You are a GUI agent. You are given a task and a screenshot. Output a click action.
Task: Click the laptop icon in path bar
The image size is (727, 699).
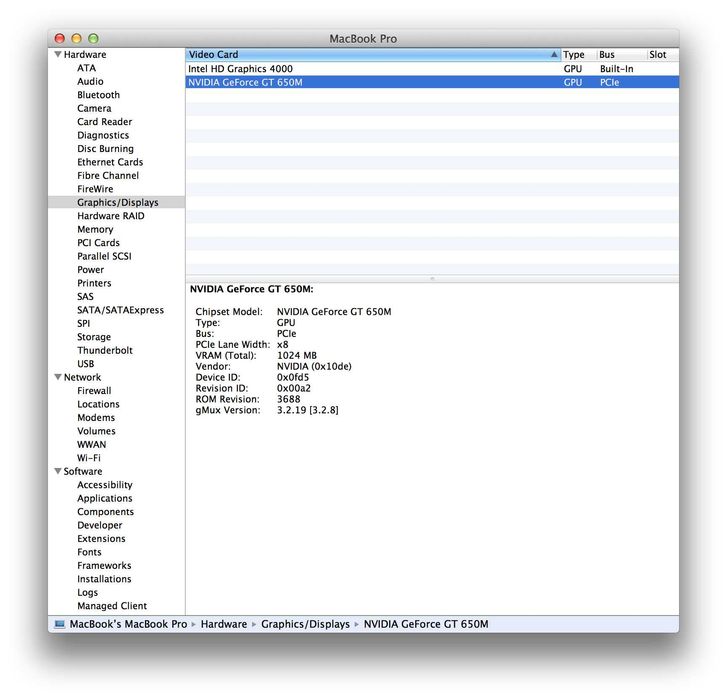[60, 624]
